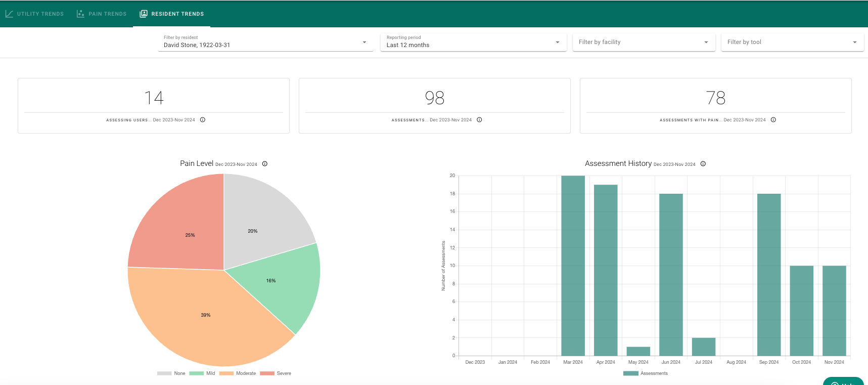
Task: Click the Help button at bottom corner
Action: click(843, 381)
